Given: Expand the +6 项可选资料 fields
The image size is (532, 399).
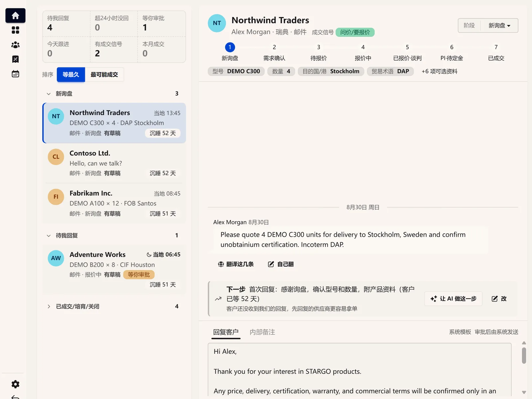Looking at the screenshot, I should [440, 71].
